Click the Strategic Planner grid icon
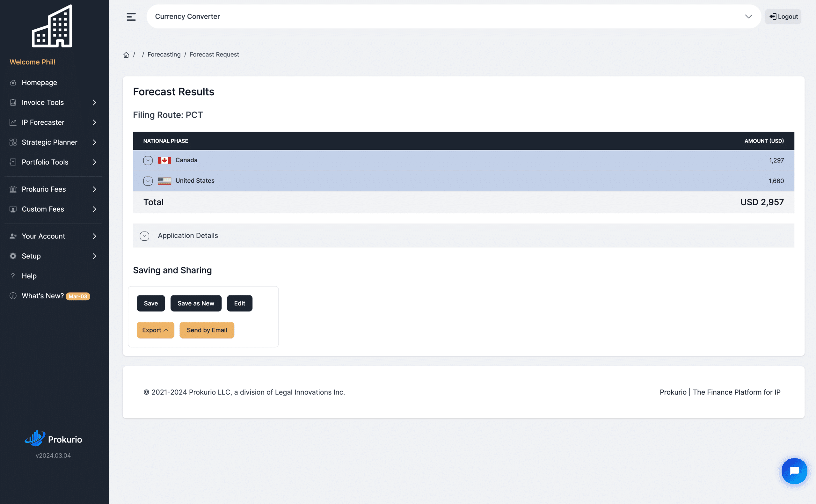 [13, 142]
